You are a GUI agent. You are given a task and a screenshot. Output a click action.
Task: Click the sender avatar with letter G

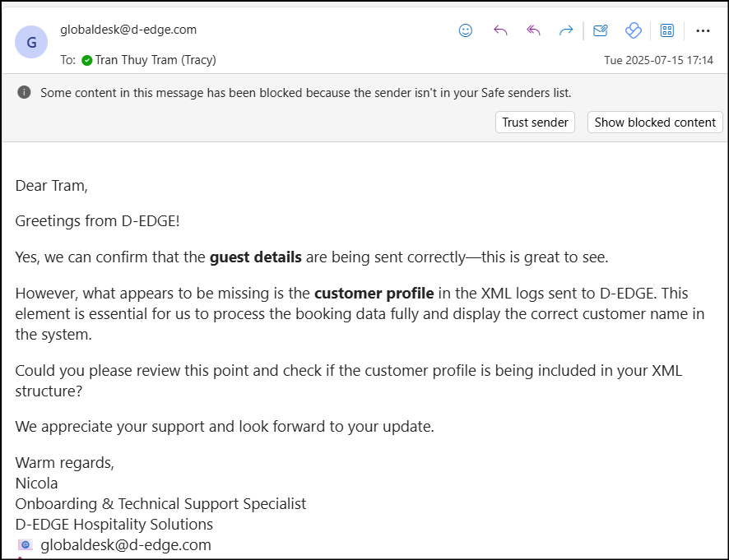pyautogui.click(x=31, y=43)
